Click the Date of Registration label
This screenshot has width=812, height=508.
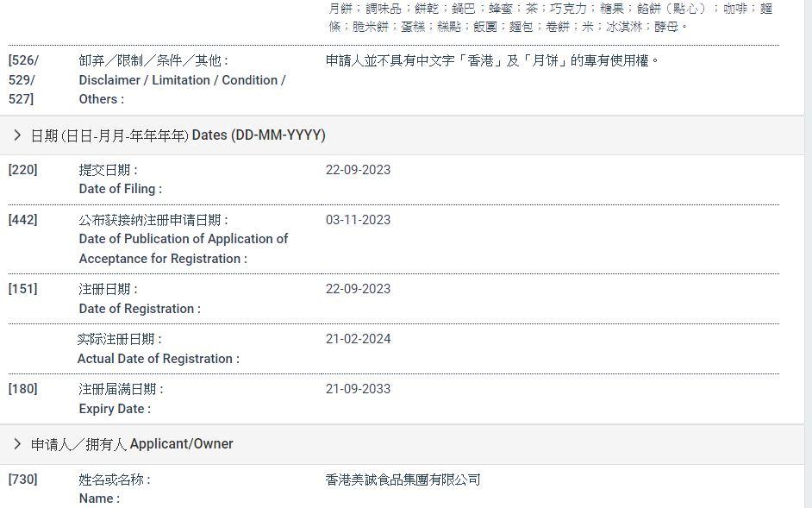(x=140, y=298)
